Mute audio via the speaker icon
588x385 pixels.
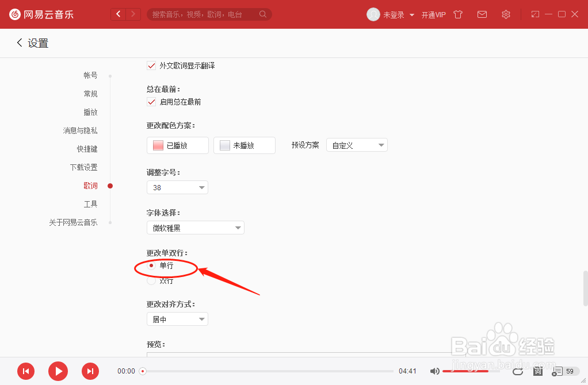coord(435,371)
